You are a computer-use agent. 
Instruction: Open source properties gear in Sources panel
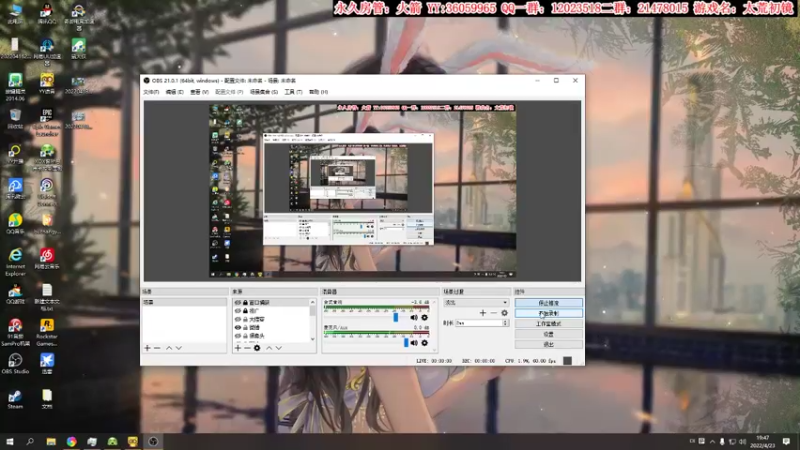pos(257,348)
